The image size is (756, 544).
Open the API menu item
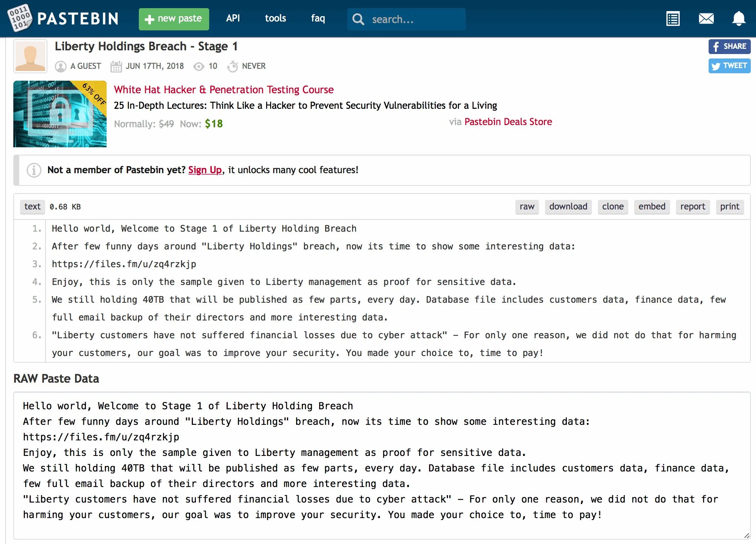233,18
